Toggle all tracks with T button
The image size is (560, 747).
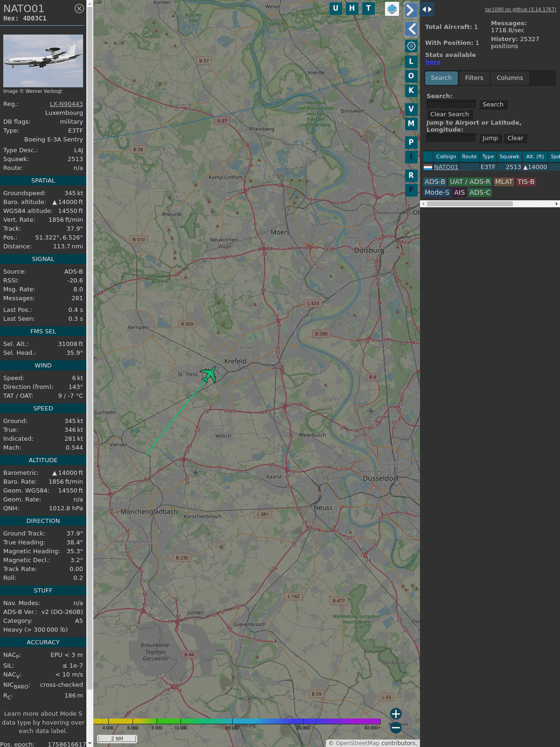[x=368, y=8]
